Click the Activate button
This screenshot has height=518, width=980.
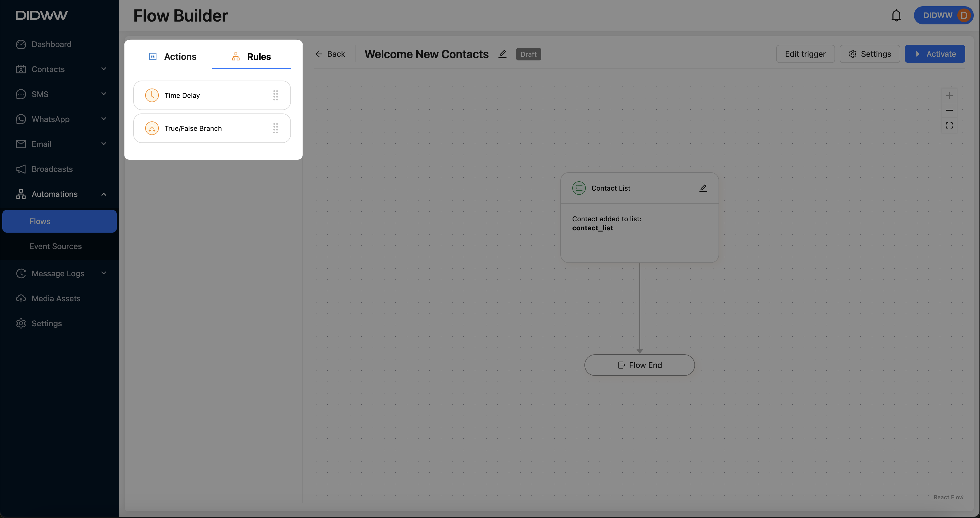(934, 54)
